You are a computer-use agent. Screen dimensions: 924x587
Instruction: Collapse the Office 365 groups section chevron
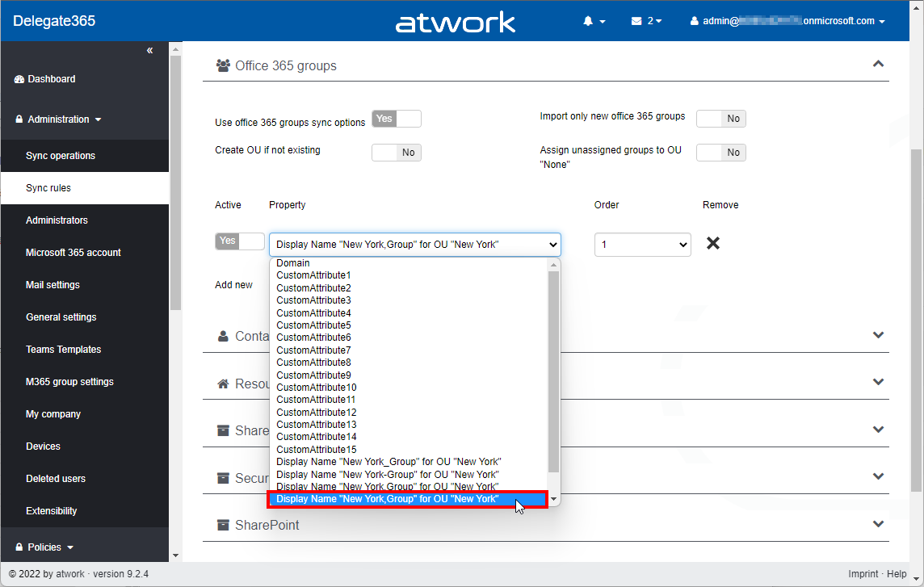pos(878,65)
